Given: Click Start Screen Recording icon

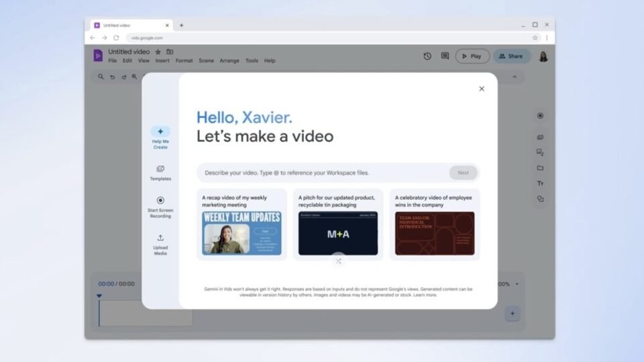Looking at the screenshot, I should [160, 200].
